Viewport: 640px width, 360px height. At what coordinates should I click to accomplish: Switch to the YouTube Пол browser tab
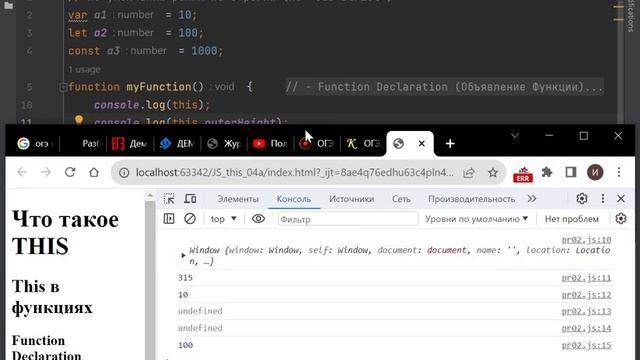coord(270,144)
